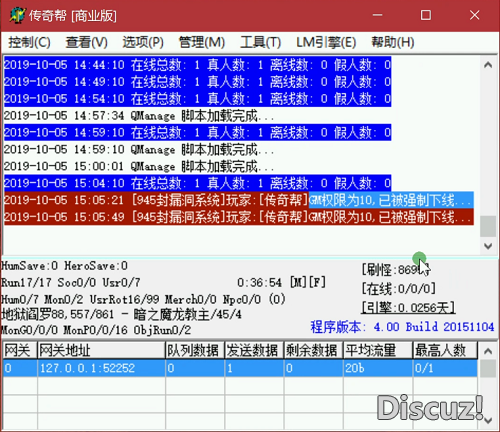
Task: Select gateway address cell 127.0.0.1:52252
Action: [101, 368]
